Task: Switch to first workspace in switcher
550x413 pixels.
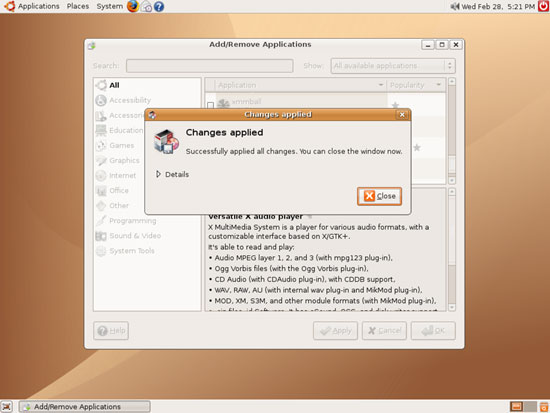Action: pos(516,407)
